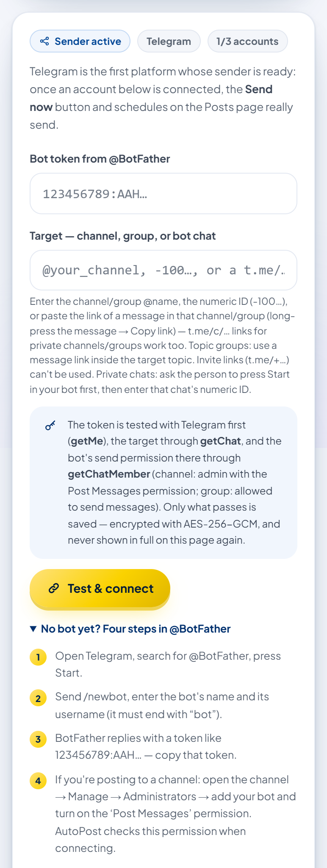Viewport: 327px width, 868px height.
Task: Focus the Target channel input field
Action: coord(163,270)
